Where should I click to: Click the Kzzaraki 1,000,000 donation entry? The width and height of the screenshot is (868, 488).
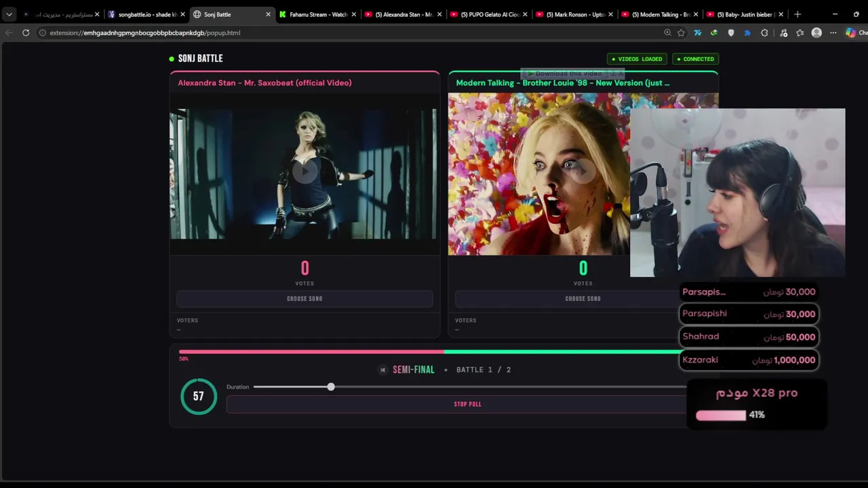click(749, 360)
